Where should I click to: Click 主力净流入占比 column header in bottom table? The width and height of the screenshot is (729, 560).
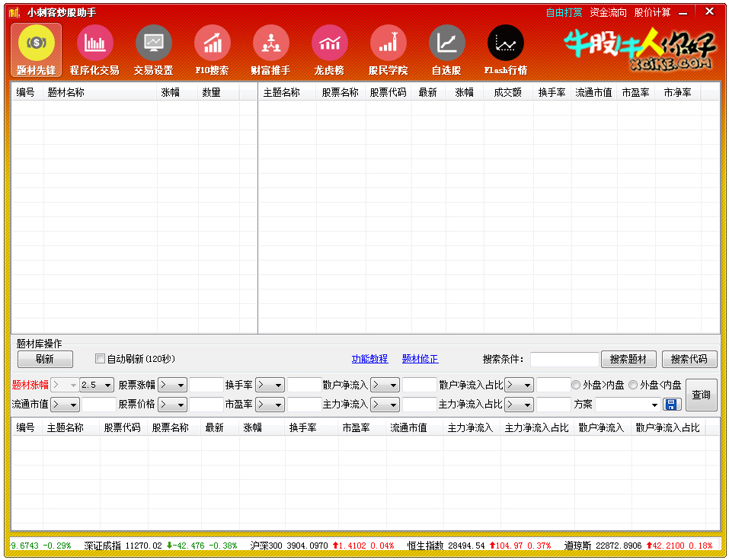[537, 428]
